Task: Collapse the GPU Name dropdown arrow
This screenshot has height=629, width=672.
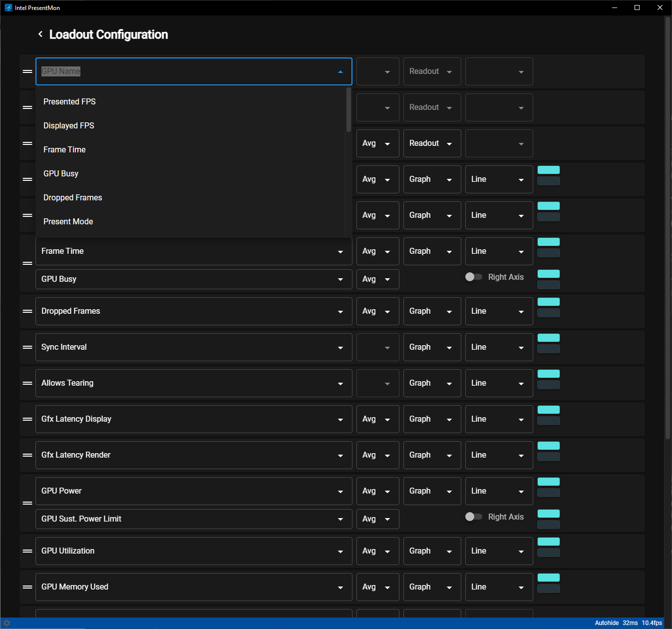Action: click(340, 71)
